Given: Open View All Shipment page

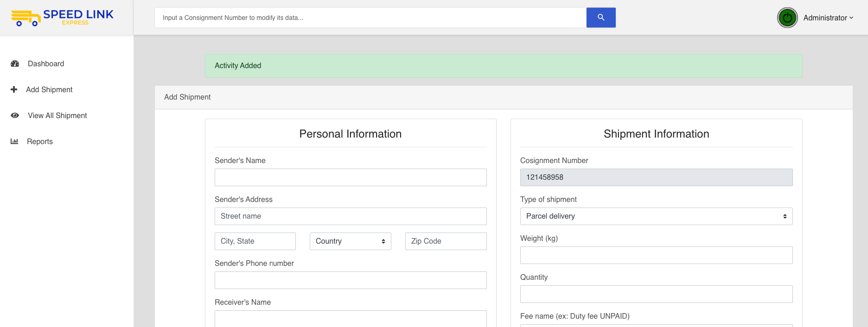Looking at the screenshot, I should (x=57, y=116).
